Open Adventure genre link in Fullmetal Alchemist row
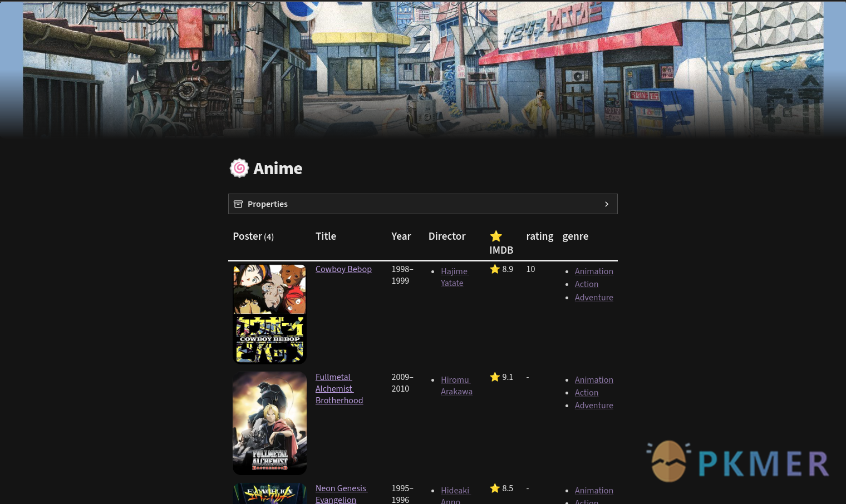The width and height of the screenshot is (846, 504). 594,406
